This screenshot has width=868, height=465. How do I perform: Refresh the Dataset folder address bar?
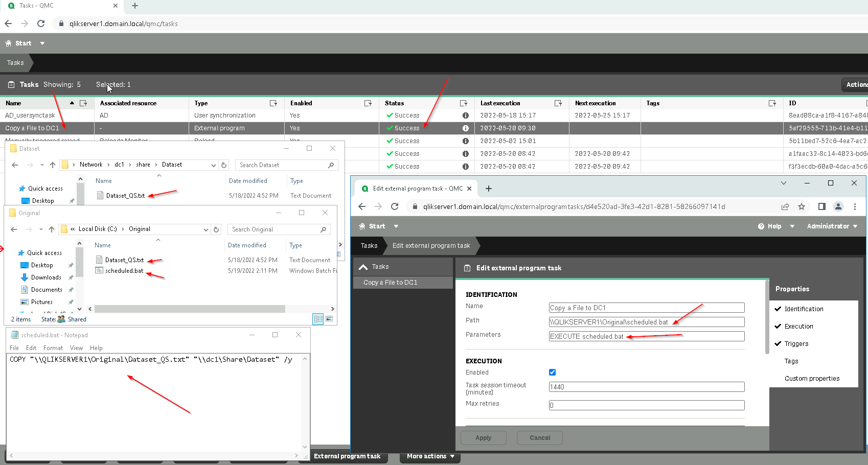pyautogui.click(x=224, y=165)
